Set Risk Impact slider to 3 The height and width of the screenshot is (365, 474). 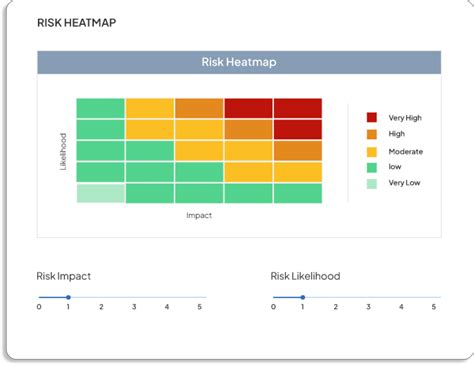(134, 297)
